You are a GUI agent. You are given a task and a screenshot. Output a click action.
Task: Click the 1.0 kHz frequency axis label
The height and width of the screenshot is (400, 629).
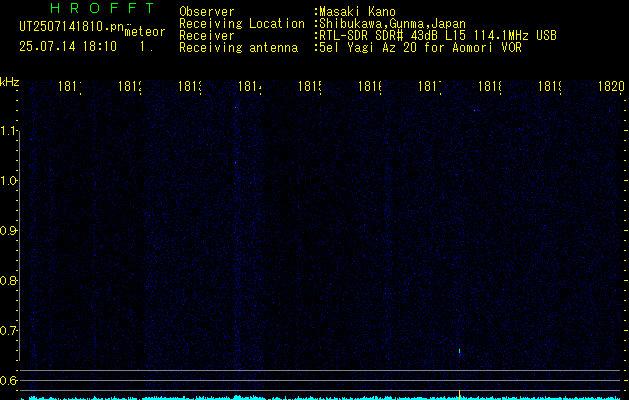click(8, 181)
